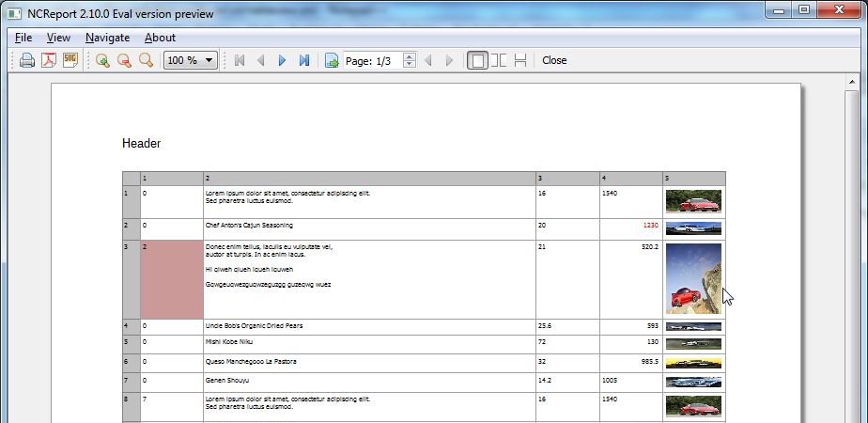Open the Navigate menu
Screen dimensions: 868x423
107,38
